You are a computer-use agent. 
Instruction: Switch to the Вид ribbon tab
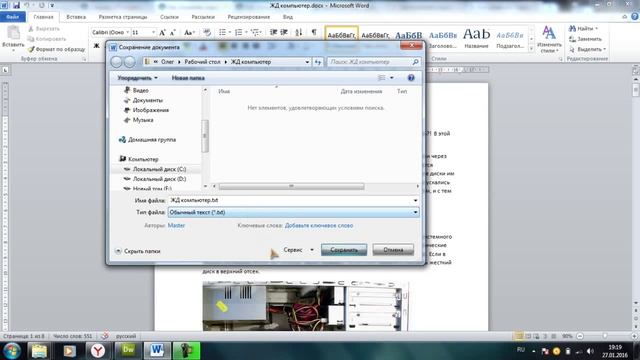(288, 17)
